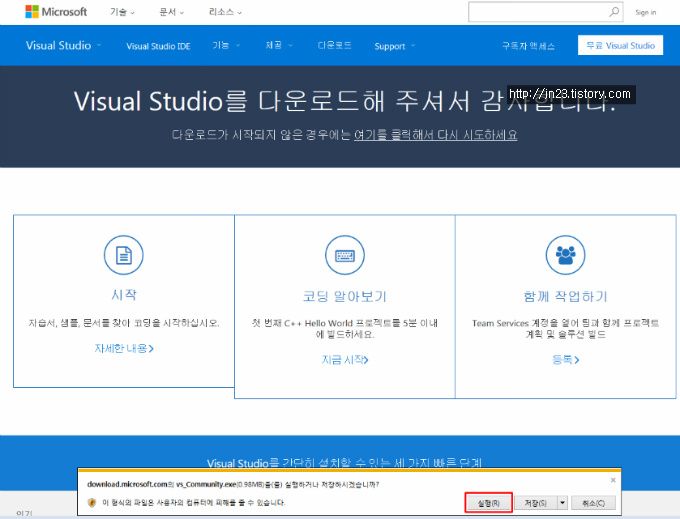Expand the 제품 menu
This screenshot has height=519, width=680.
[279, 46]
